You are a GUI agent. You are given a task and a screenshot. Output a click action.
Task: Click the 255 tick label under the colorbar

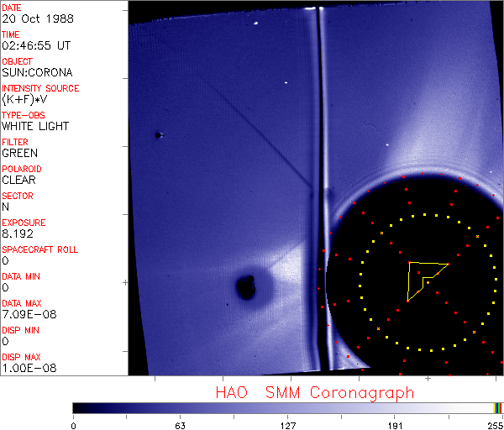[x=493, y=424]
